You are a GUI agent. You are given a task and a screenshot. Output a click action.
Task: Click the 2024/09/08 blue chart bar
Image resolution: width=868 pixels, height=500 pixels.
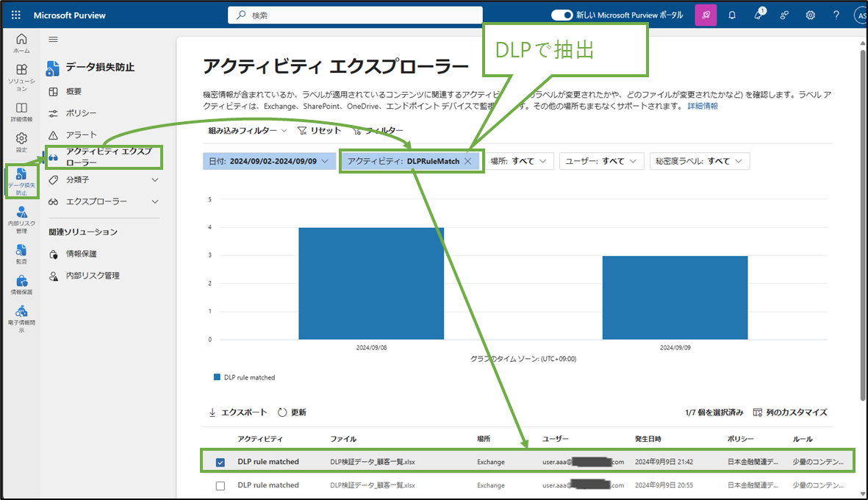coord(371,284)
